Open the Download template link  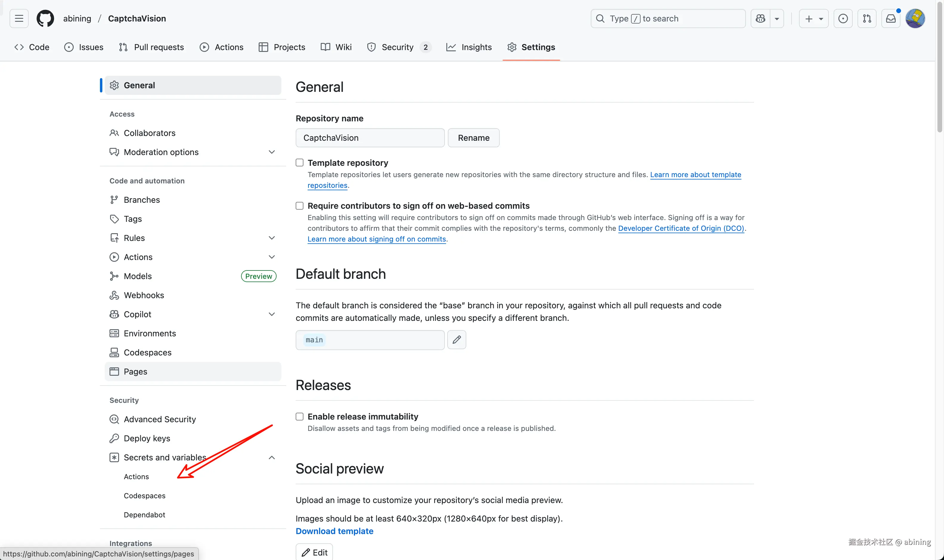point(334,531)
